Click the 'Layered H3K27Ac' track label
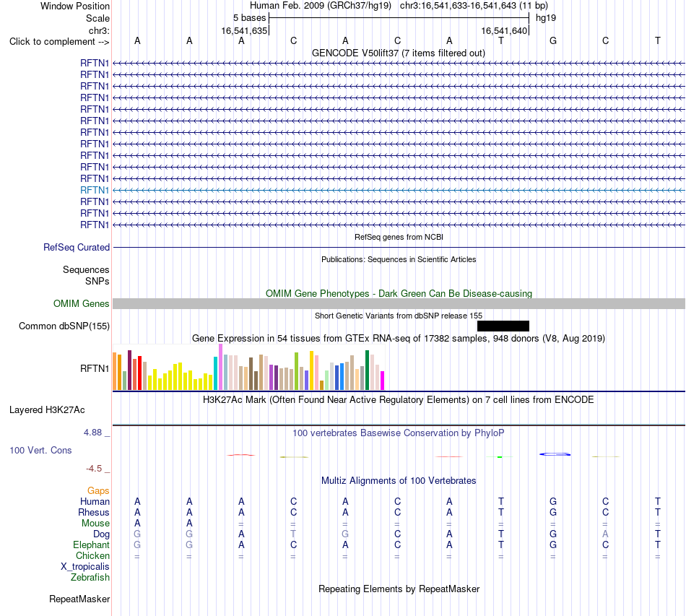 pos(47,410)
